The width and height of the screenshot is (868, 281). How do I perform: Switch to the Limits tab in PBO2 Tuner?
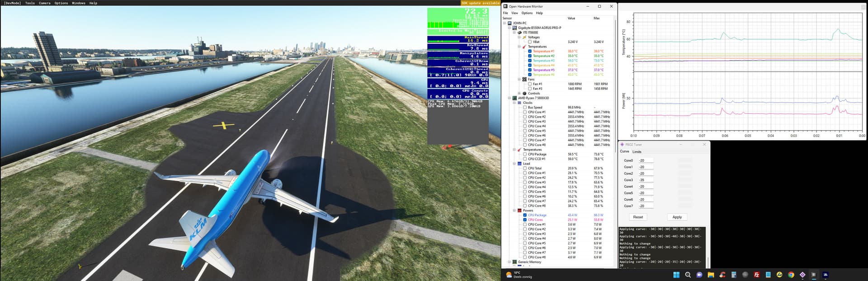coord(637,152)
